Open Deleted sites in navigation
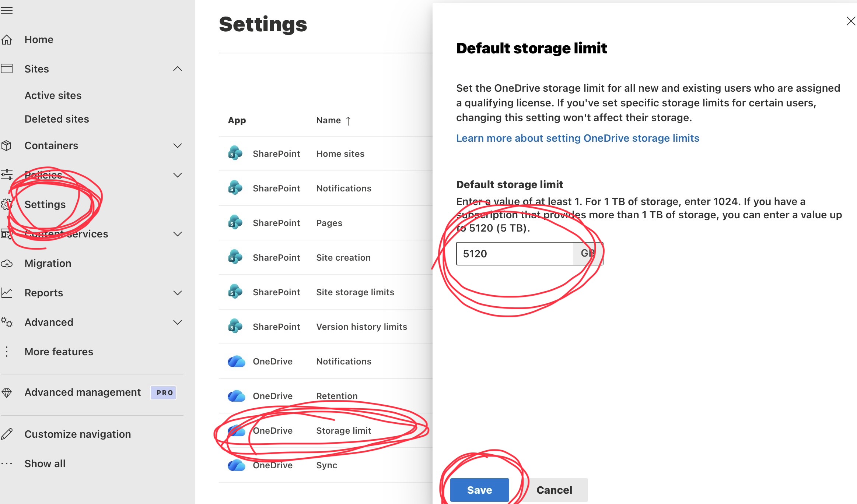 tap(57, 119)
